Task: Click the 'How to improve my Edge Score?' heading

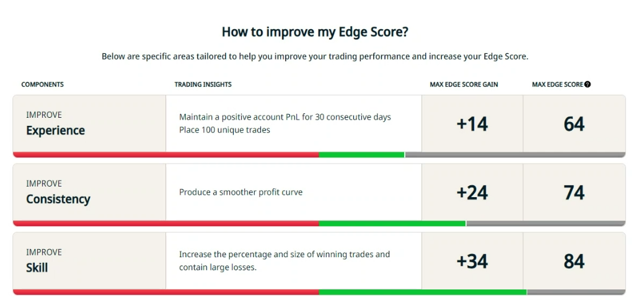Action: [315, 32]
